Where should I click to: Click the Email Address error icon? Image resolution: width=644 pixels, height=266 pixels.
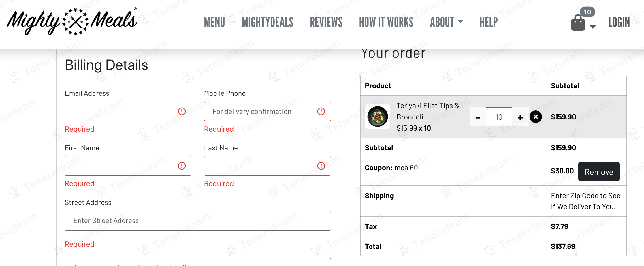pos(182,111)
